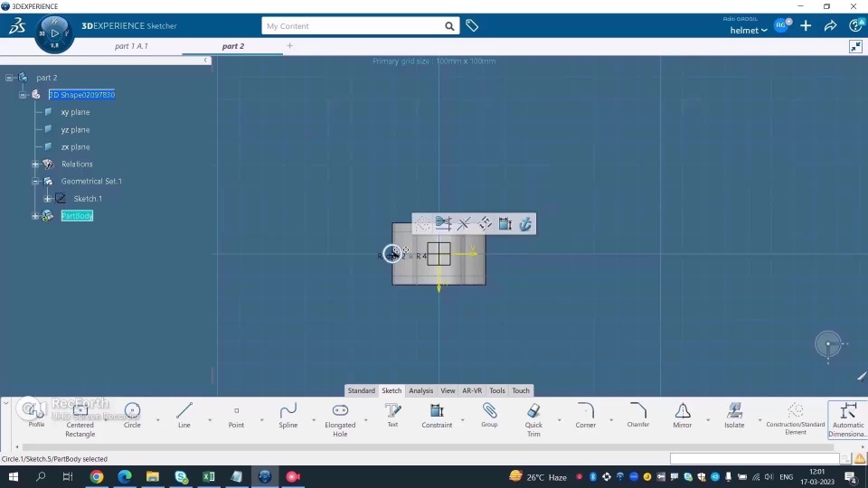Screen dimensions: 868x488
Task: Switch to the Touch tab
Action: pyautogui.click(x=521, y=390)
